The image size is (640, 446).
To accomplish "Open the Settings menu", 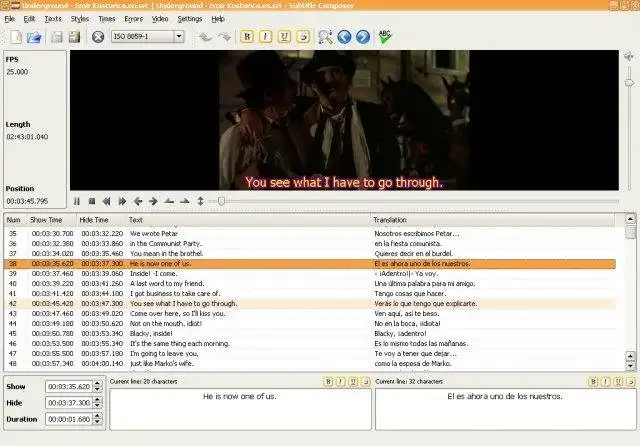I will [x=190, y=19].
